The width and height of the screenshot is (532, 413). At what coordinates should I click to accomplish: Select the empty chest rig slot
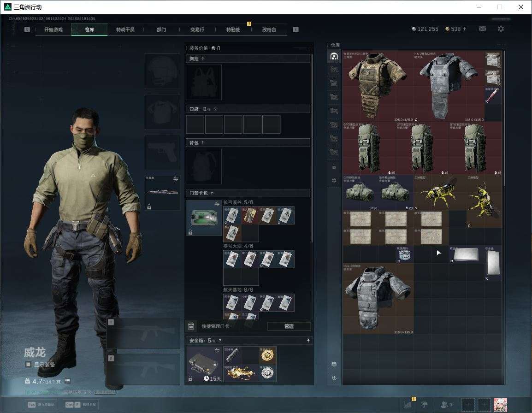204,82
